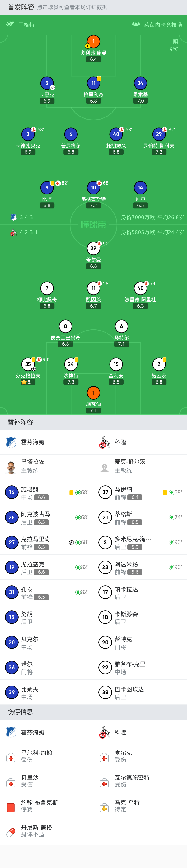Open substitute goalkeeper 彭特克's entry
The width and height of the screenshot is (187, 868).
[x=123, y=642]
